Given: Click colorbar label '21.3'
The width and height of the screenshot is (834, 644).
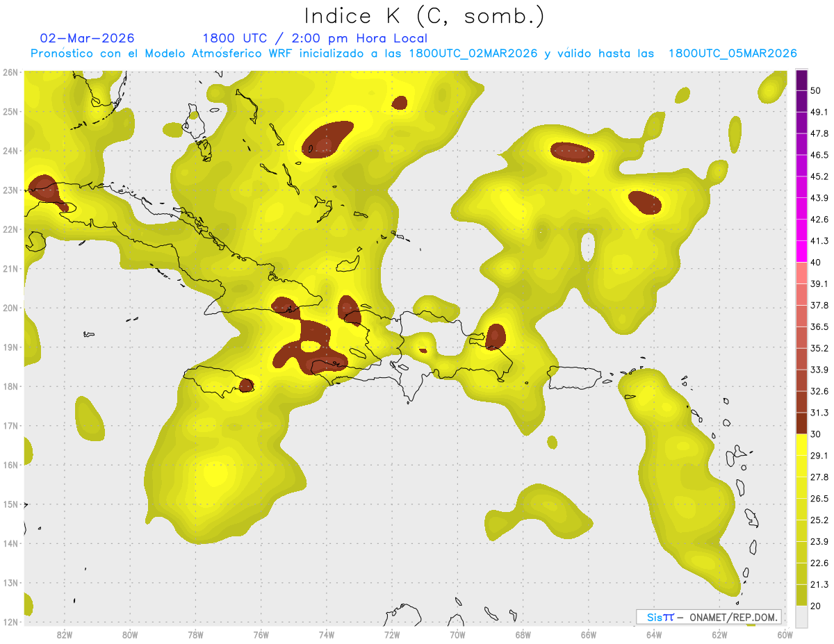Looking at the screenshot, I should coord(819,585).
